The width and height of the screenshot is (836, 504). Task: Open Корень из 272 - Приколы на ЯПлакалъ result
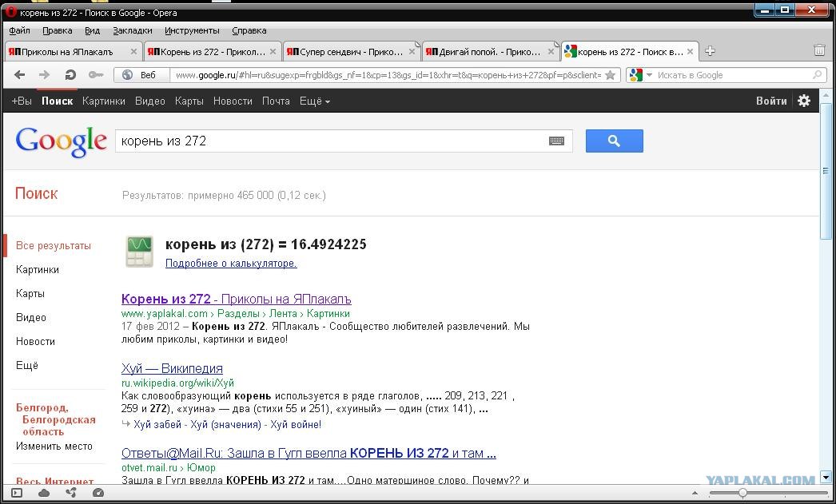click(x=237, y=299)
